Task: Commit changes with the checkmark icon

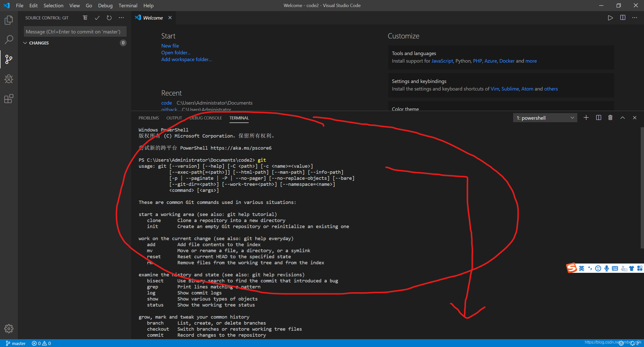Action: click(97, 18)
